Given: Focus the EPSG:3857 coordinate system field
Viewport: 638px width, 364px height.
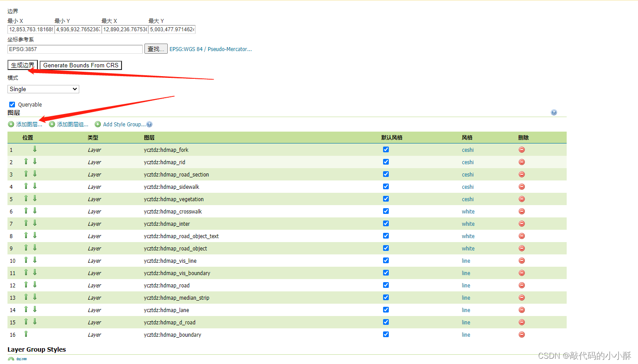Looking at the screenshot, I should [x=75, y=49].
